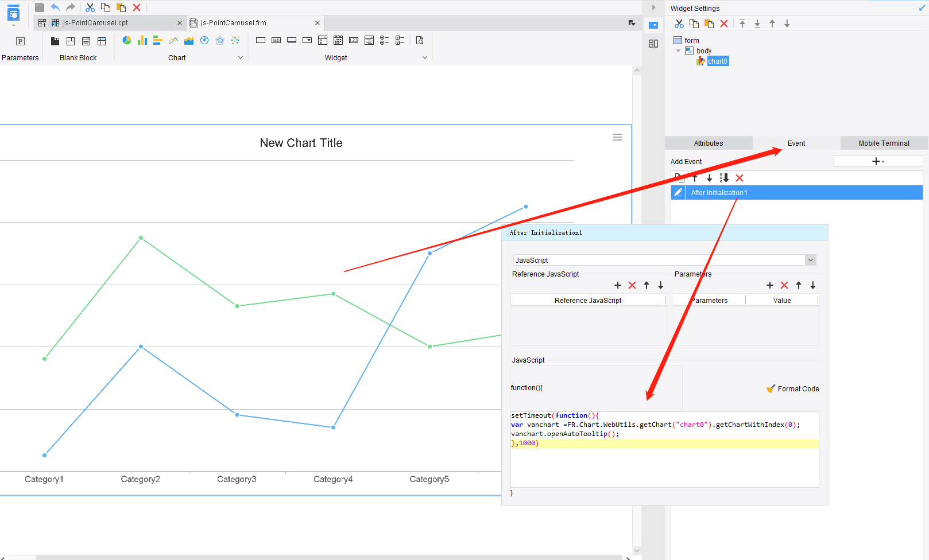Select the area chart icon
Image resolution: width=929 pixels, height=560 pixels.
(189, 40)
